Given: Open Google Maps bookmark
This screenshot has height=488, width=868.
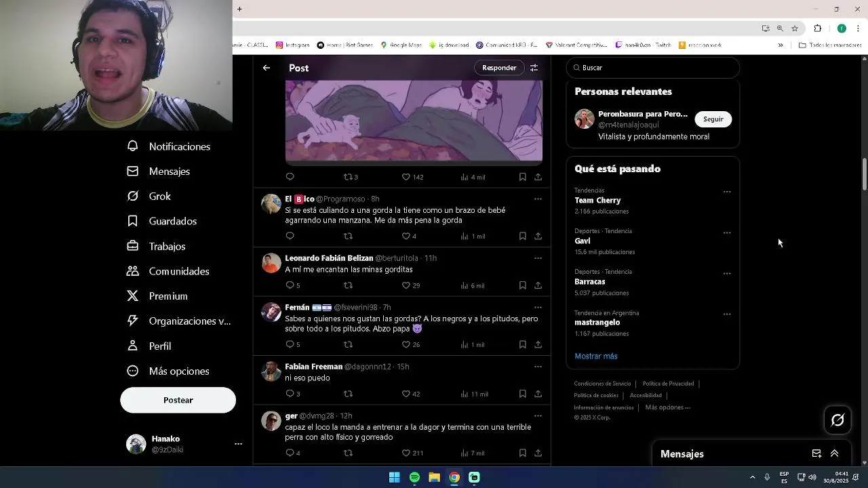Looking at the screenshot, I should point(401,45).
